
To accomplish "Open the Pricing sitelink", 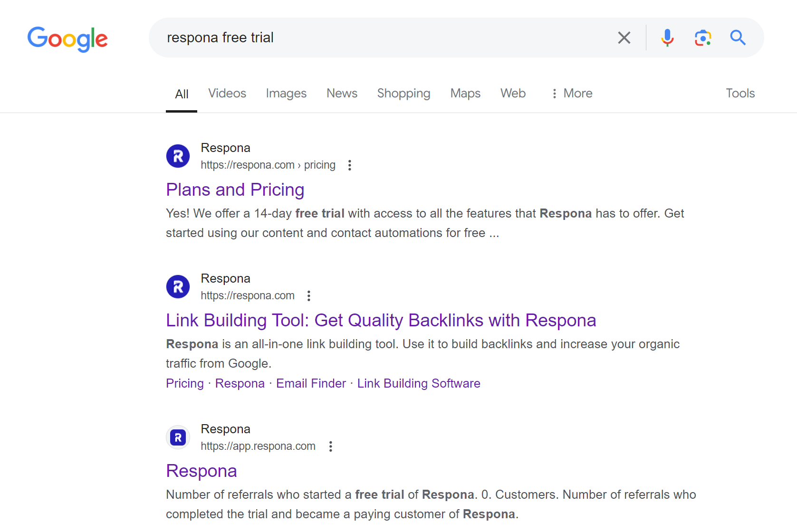I will 185,383.
